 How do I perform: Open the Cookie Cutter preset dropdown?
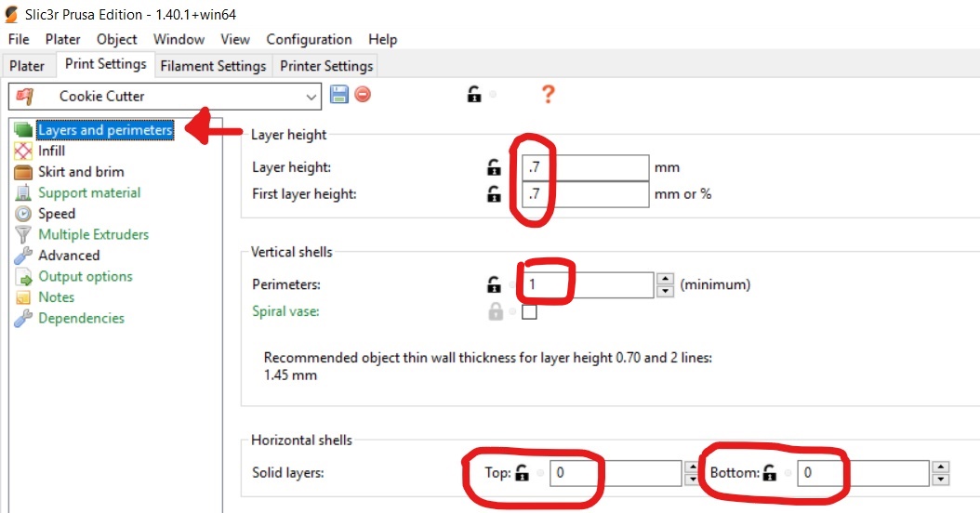pyautogui.click(x=311, y=97)
